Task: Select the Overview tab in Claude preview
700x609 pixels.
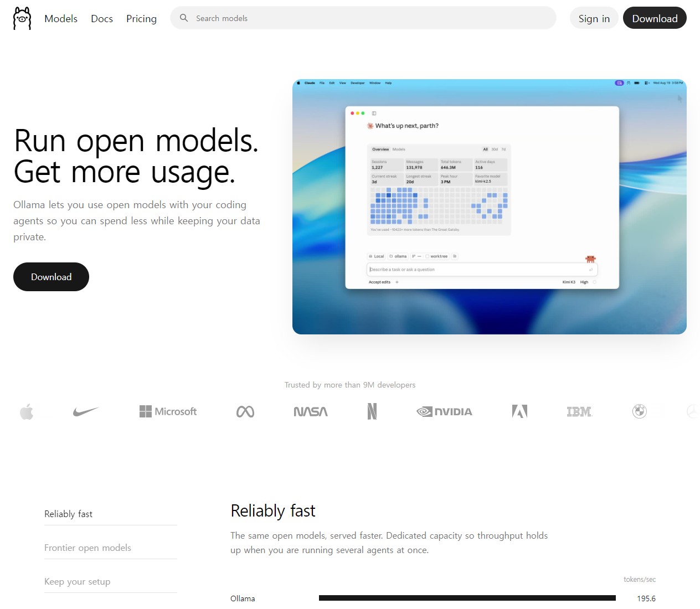Action: click(x=380, y=149)
